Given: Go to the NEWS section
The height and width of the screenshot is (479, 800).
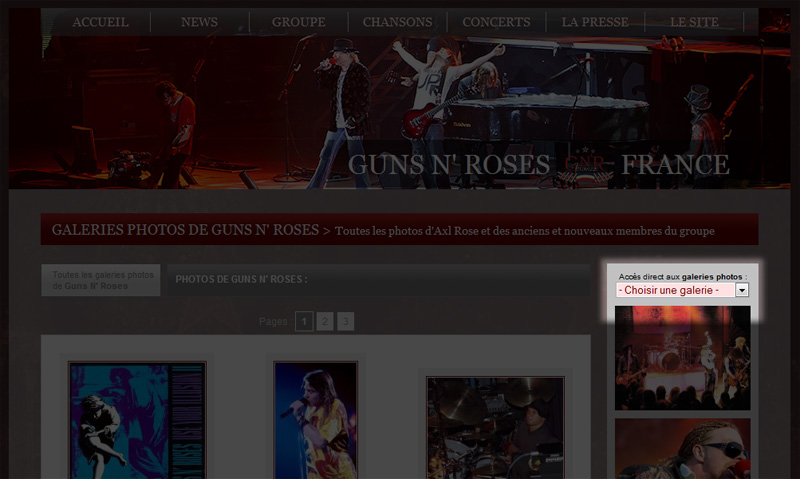Looking at the screenshot, I should click(199, 22).
